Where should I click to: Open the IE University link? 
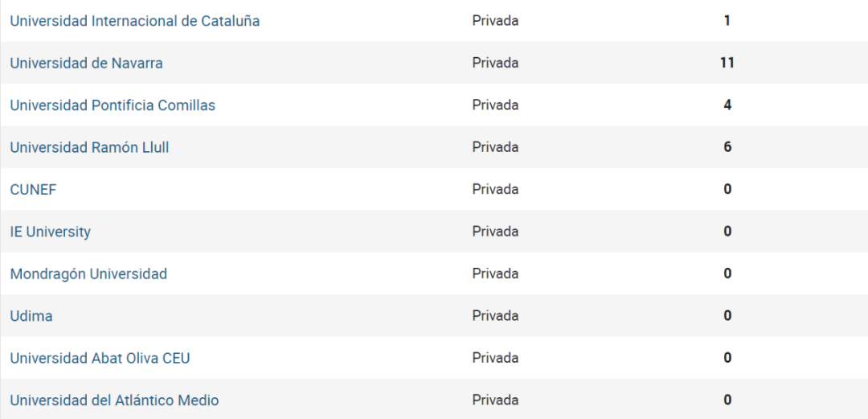[x=51, y=232]
